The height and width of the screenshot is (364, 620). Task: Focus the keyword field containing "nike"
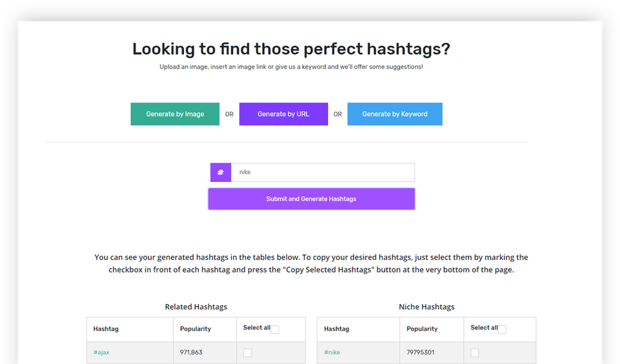(x=323, y=172)
